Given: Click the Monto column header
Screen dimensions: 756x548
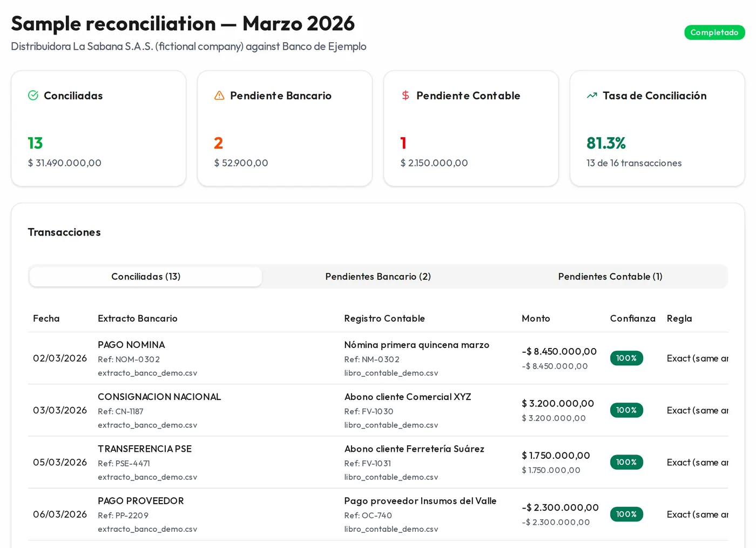Looking at the screenshot, I should click(x=536, y=319).
